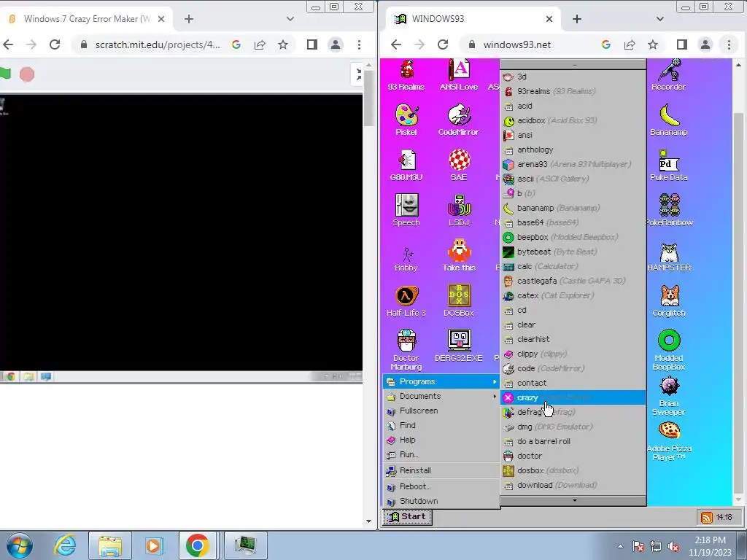Screen dimensions: 747x560
Task: Launch the Half-Life 3 desktop icon
Action: (x=406, y=301)
